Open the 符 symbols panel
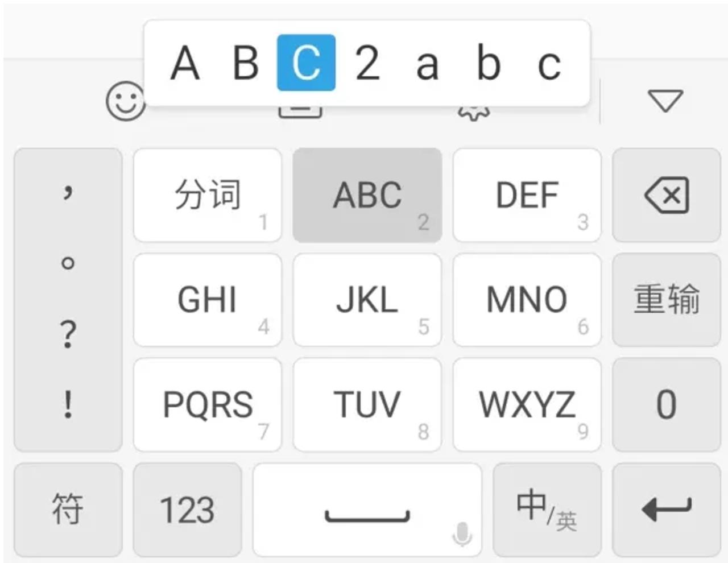The width and height of the screenshot is (728, 563). click(68, 510)
